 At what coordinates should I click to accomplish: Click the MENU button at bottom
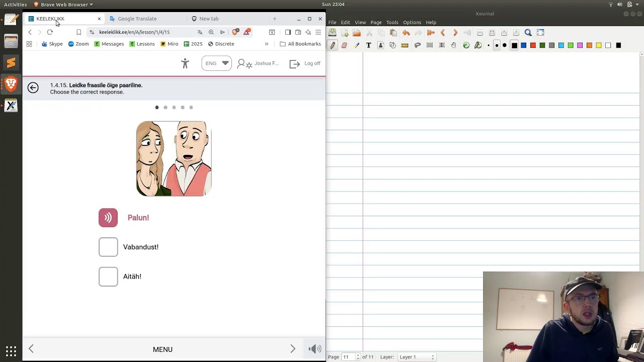[x=163, y=349]
